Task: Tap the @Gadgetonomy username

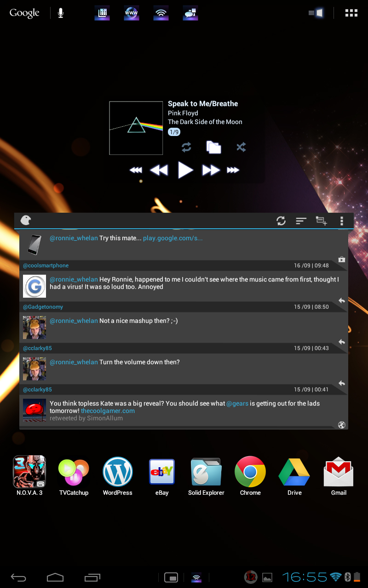Action: point(43,307)
